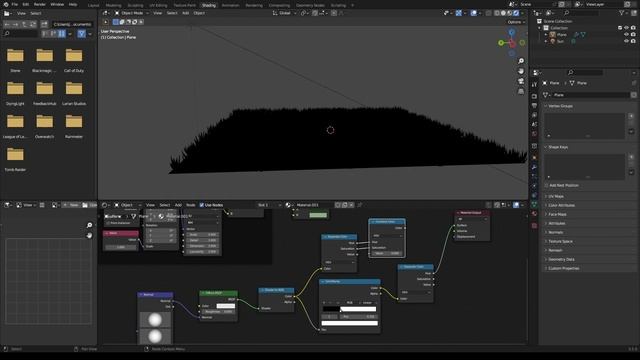Expand the Sun object in the outliner

[x=546, y=41]
